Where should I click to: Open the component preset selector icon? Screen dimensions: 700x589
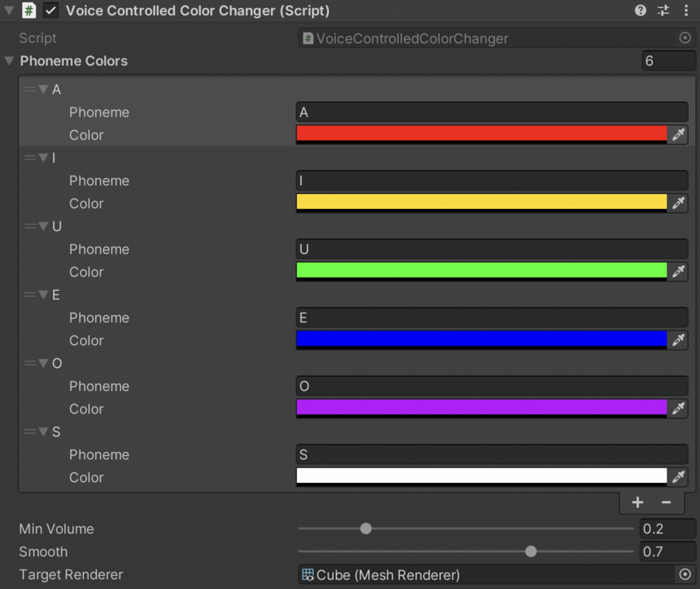coord(663,10)
